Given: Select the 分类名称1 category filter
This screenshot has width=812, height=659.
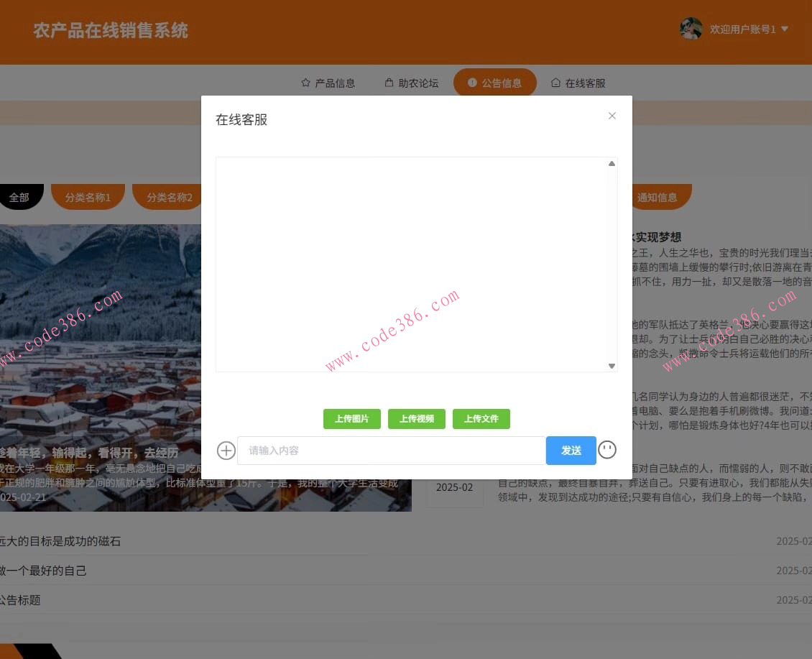Looking at the screenshot, I should 88,196.
